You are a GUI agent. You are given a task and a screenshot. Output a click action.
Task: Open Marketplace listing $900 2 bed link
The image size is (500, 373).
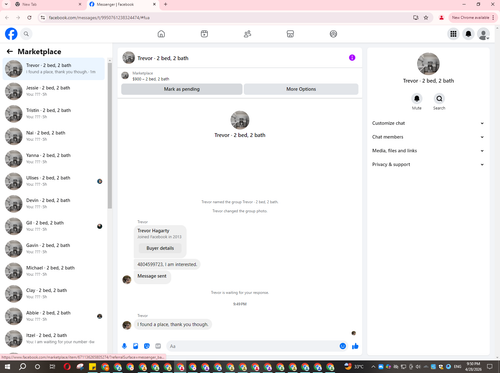click(151, 79)
